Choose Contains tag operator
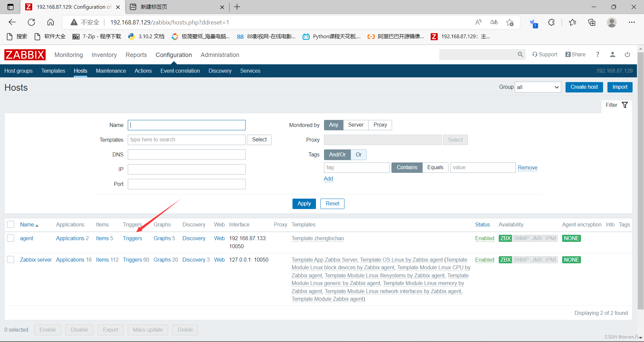The width and height of the screenshot is (644, 342). tap(407, 167)
